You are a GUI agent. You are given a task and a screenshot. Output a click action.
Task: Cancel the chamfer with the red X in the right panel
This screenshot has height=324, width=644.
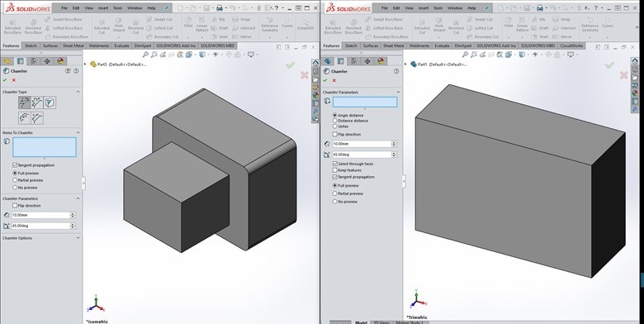[334, 80]
